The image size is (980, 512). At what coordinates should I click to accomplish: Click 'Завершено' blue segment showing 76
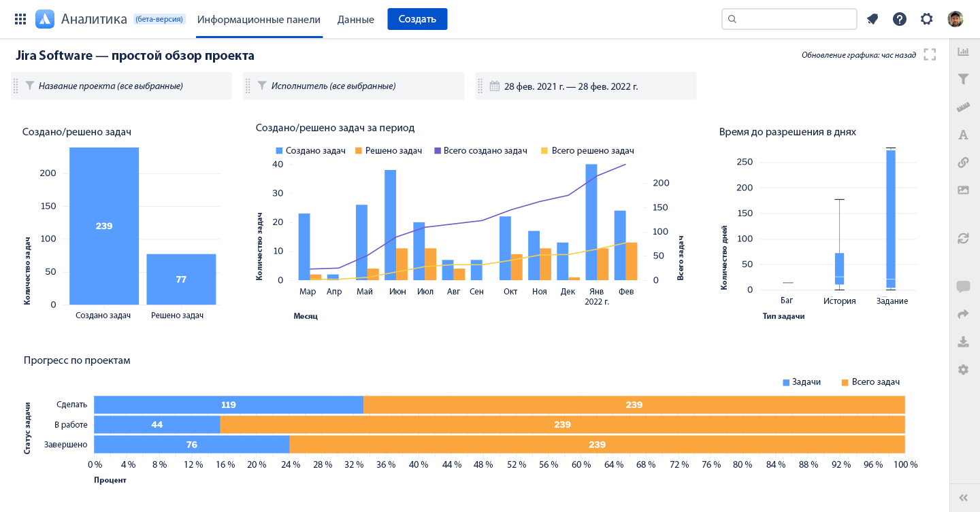point(192,445)
